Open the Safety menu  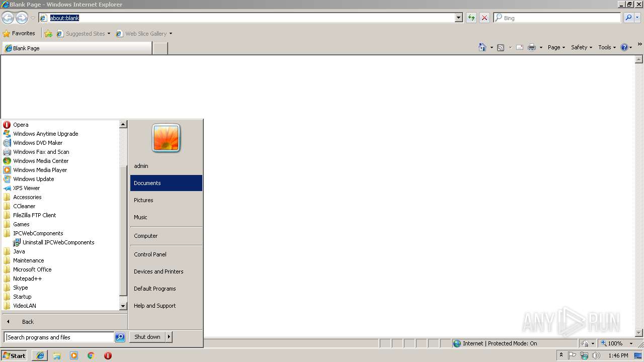(x=582, y=47)
